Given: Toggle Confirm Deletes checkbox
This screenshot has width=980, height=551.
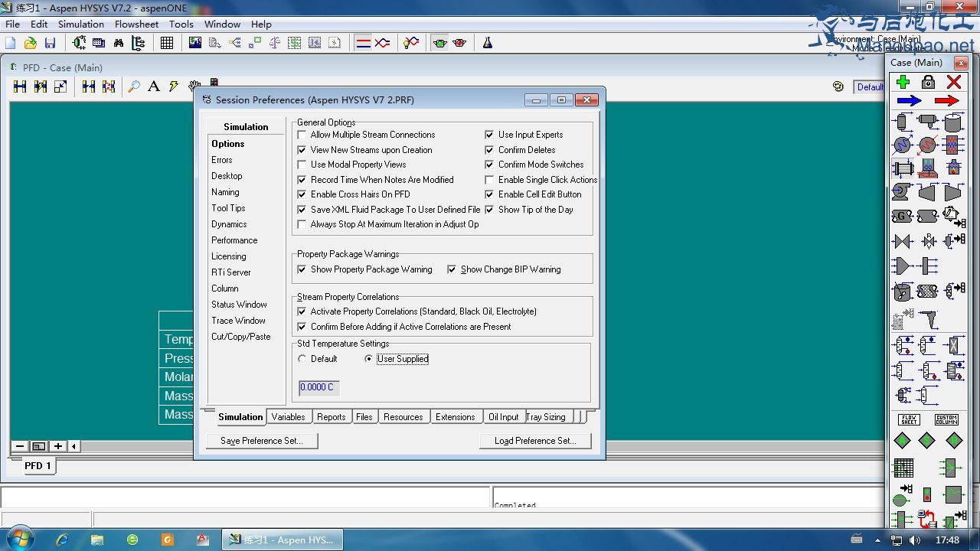Looking at the screenshot, I should 489,150.
